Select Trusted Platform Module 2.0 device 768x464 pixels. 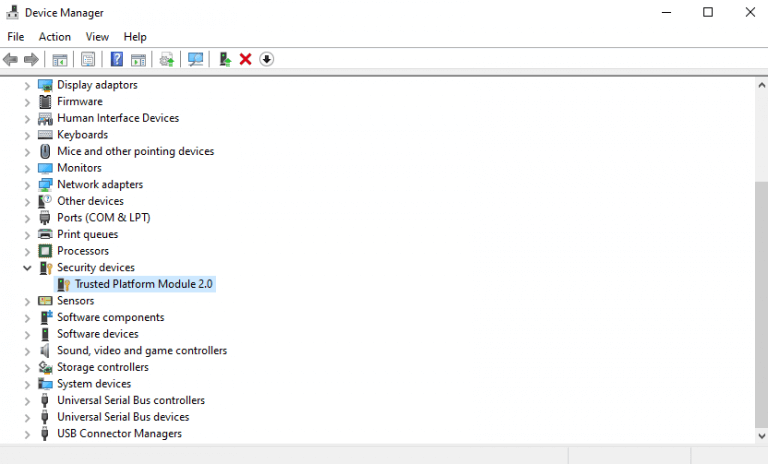[144, 284]
